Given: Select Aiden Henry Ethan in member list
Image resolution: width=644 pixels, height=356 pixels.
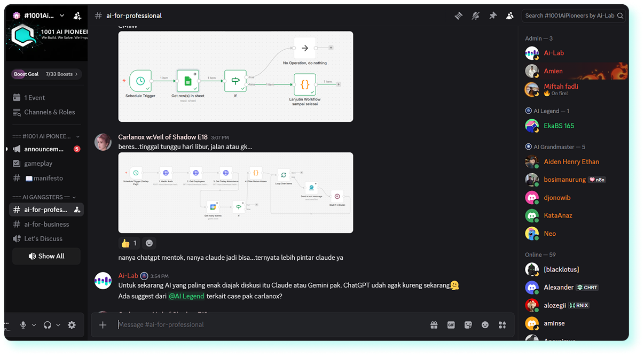Looking at the screenshot, I should tap(574, 161).
